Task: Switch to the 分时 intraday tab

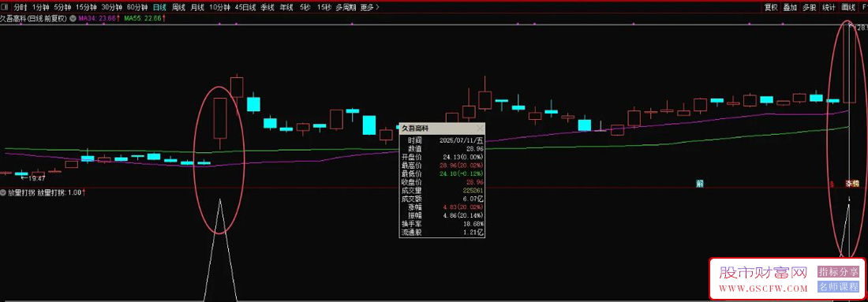Action: [x=20, y=7]
